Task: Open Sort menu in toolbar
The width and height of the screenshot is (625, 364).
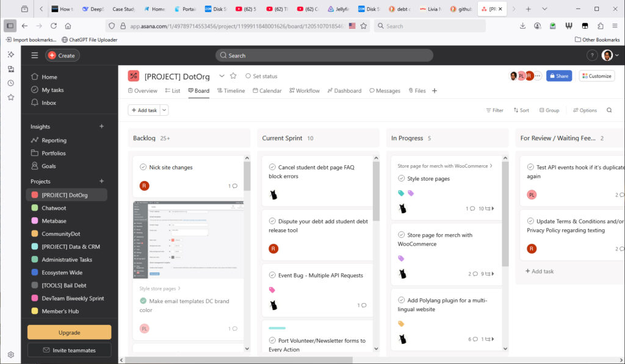Action: tap(521, 110)
